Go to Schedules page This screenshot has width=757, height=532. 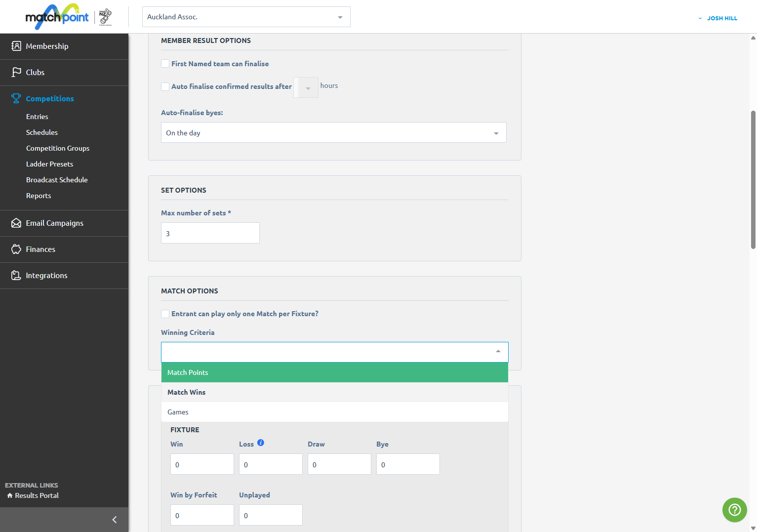point(42,132)
